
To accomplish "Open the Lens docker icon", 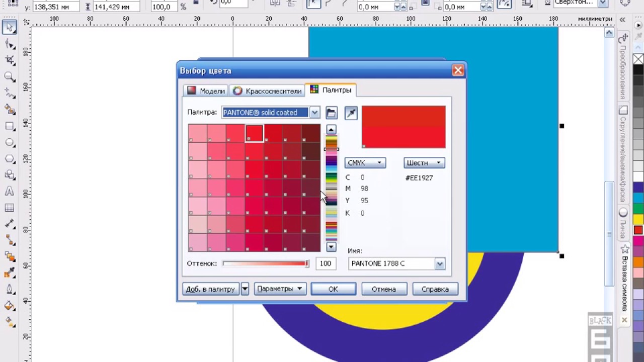I will tap(624, 212).
